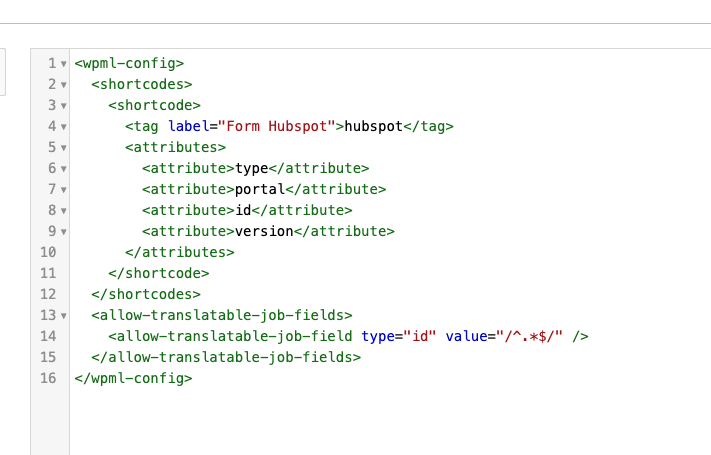Collapse the shortcodes fold on line 2

coord(63,85)
